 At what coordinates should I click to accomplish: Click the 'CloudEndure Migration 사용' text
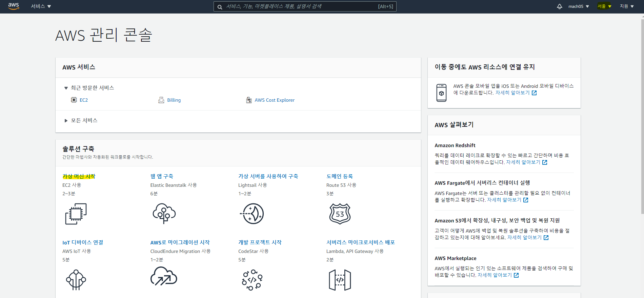180,251
